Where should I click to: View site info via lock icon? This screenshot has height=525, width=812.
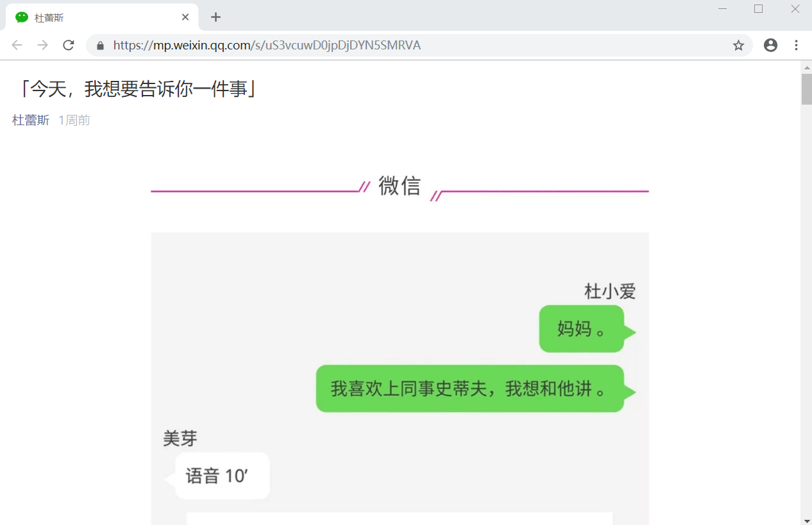(100, 46)
